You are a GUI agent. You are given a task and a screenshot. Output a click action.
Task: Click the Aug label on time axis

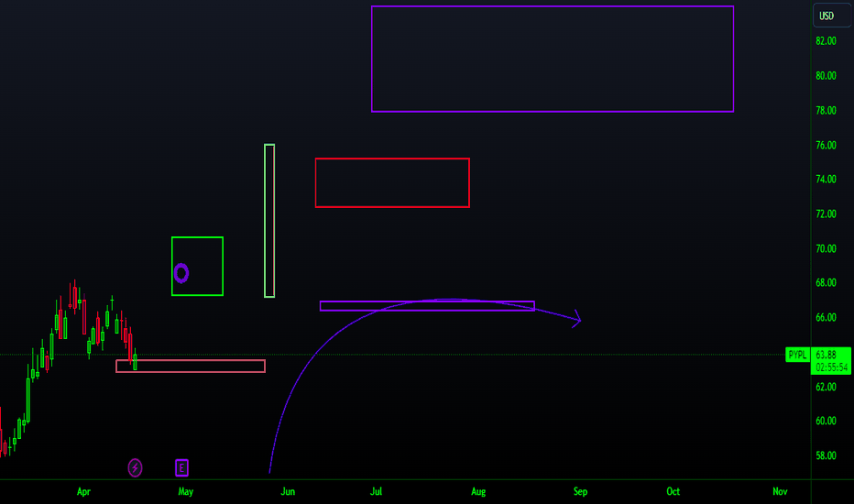click(x=478, y=491)
